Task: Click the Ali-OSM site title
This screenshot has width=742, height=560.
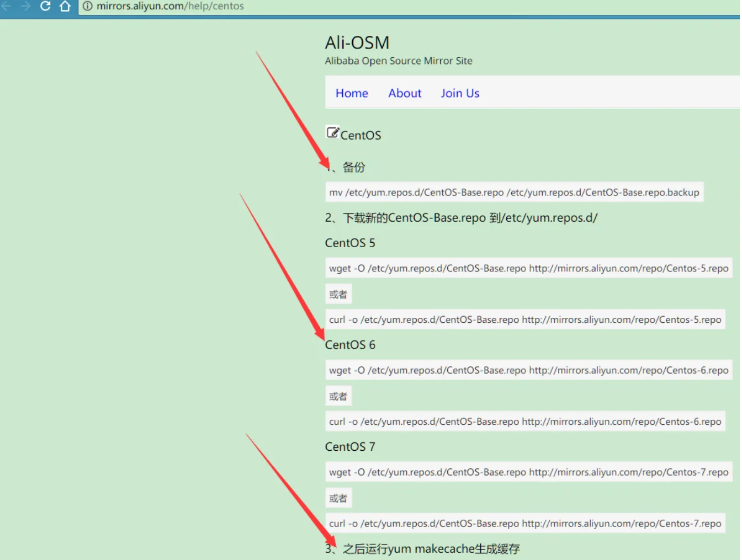Action: click(x=357, y=42)
